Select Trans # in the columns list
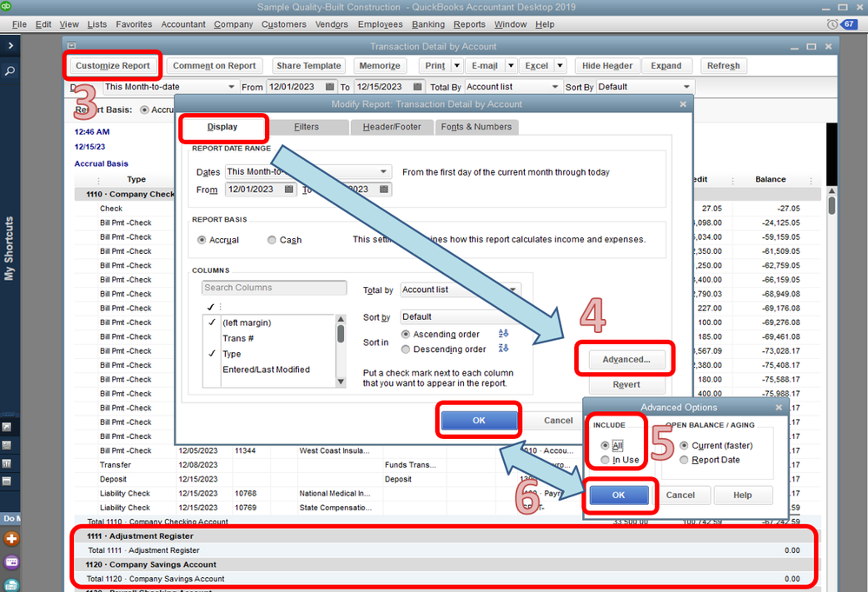 tap(238, 338)
